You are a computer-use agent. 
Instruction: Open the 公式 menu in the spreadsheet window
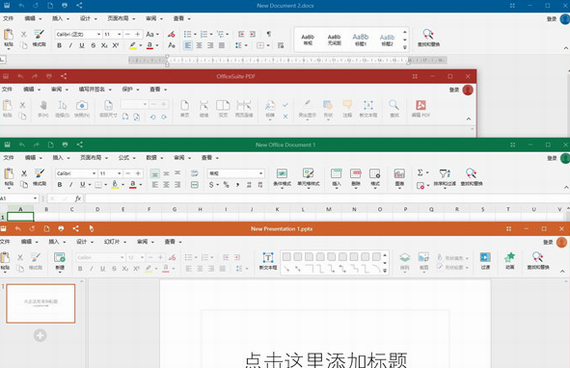coord(127,157)
